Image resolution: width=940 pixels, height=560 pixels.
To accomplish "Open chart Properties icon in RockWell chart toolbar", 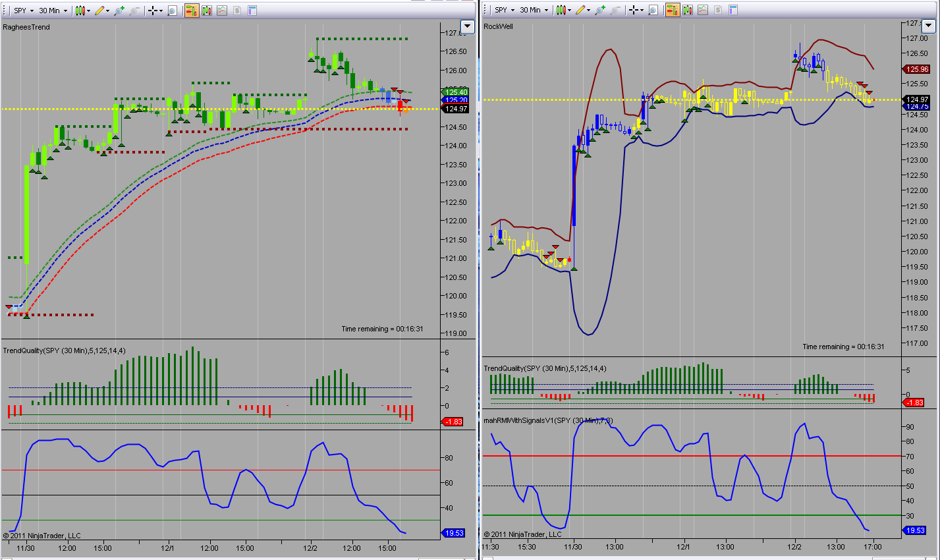I will 733,10.
